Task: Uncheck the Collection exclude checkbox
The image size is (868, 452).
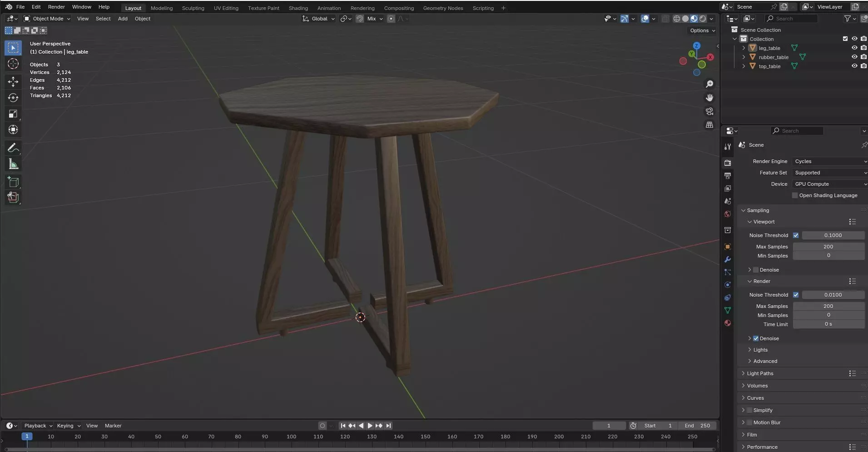Action: coord(845,39)
